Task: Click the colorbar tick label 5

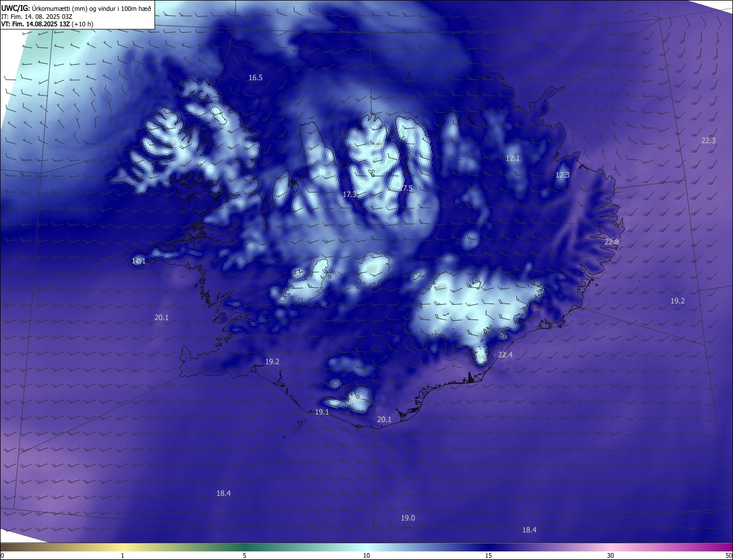Action: pos(245,555)
